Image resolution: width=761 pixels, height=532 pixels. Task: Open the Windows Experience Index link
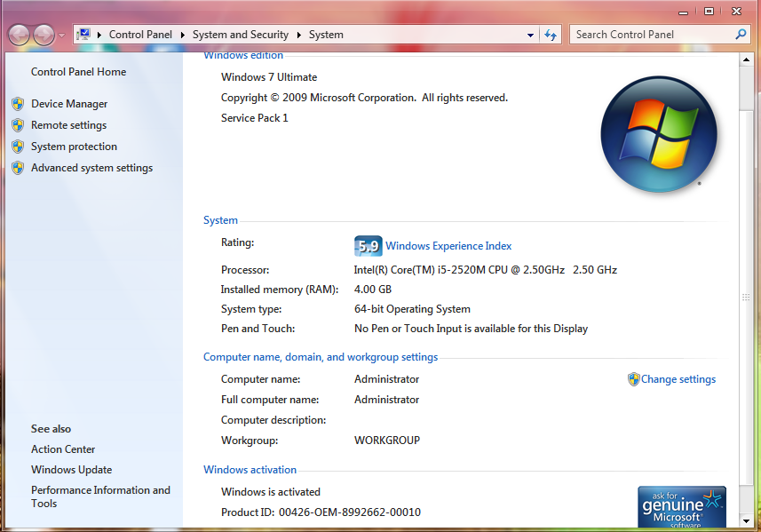coord(448,246)
